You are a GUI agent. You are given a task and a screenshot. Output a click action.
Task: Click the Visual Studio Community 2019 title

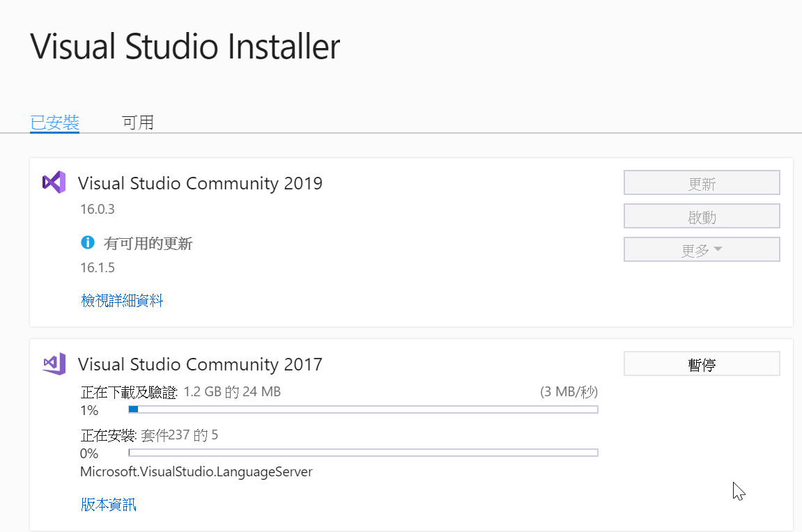tap(200, 183)
